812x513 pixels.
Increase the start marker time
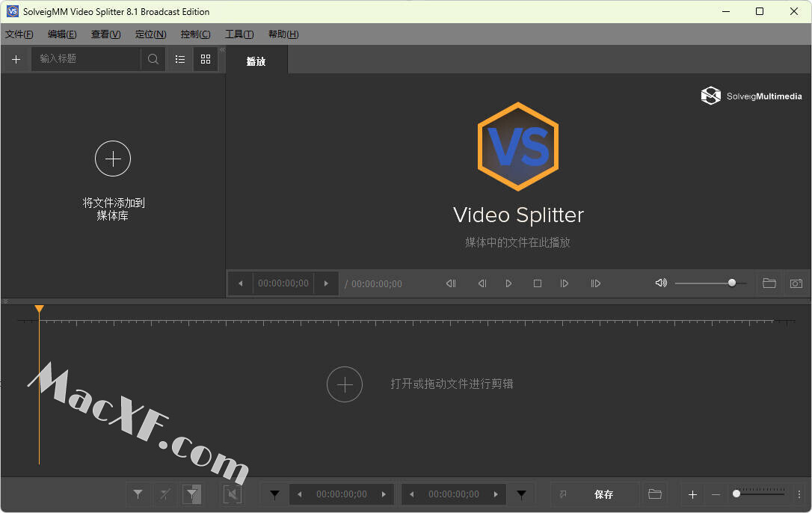(x=384, y=494)
